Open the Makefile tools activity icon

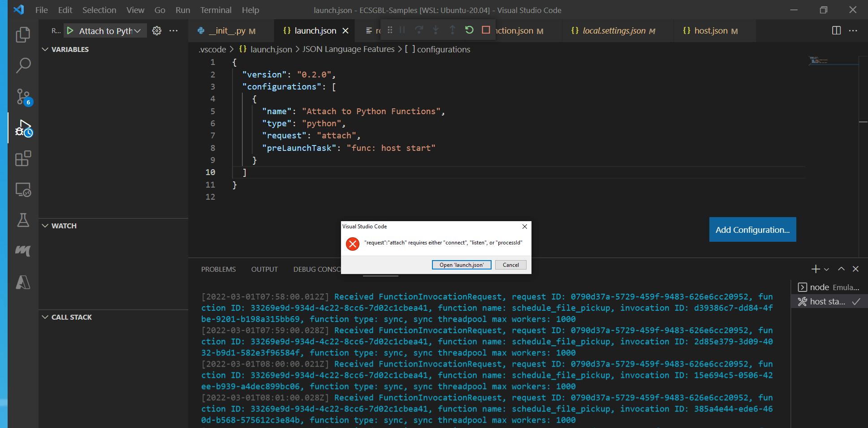pos(23,251)
